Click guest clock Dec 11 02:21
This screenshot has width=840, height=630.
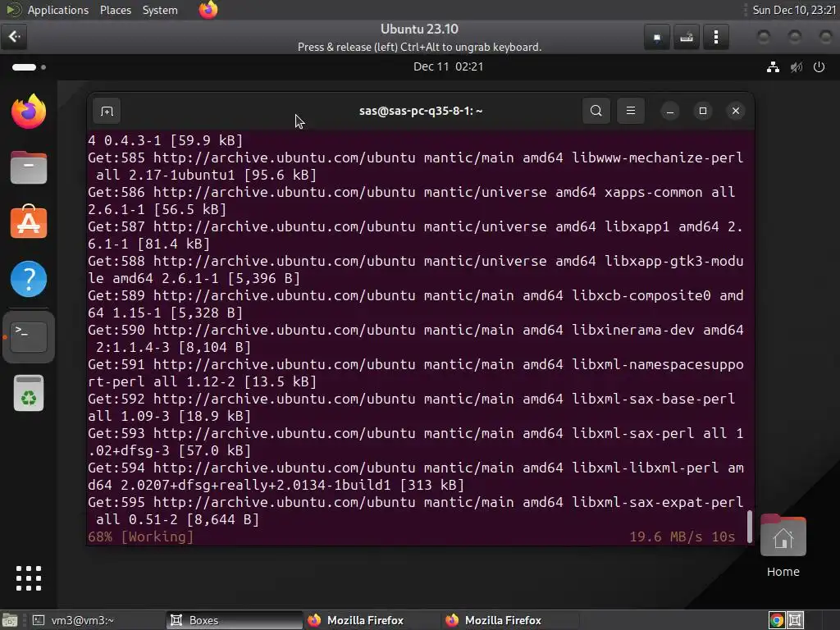click(448, 66)
